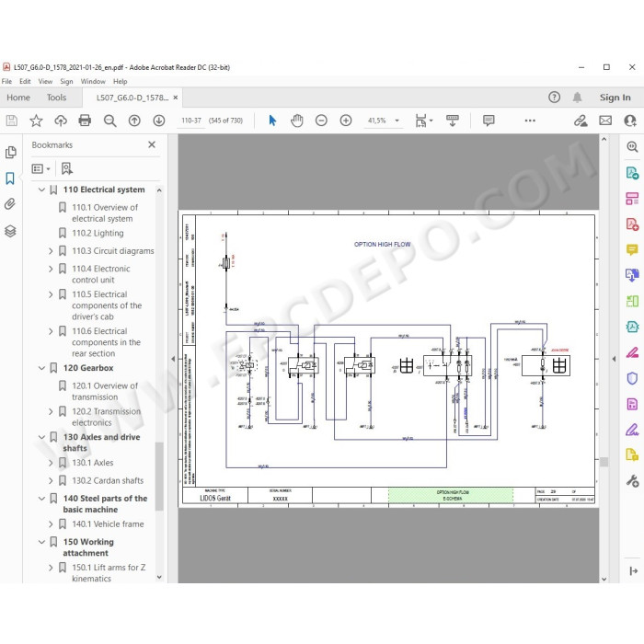644x644 pixels.
Task: Print the document with printer icon
Action: point(85,121)
